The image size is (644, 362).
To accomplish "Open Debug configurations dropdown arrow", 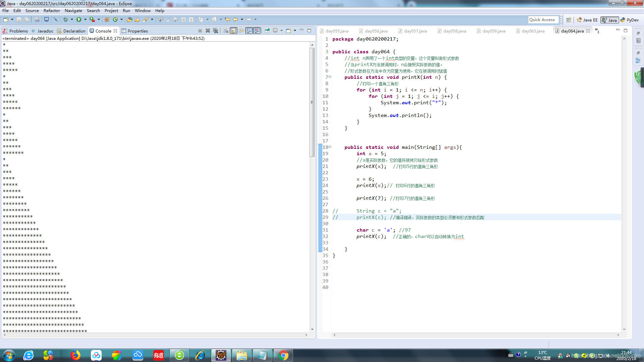I will coord(72,20).
